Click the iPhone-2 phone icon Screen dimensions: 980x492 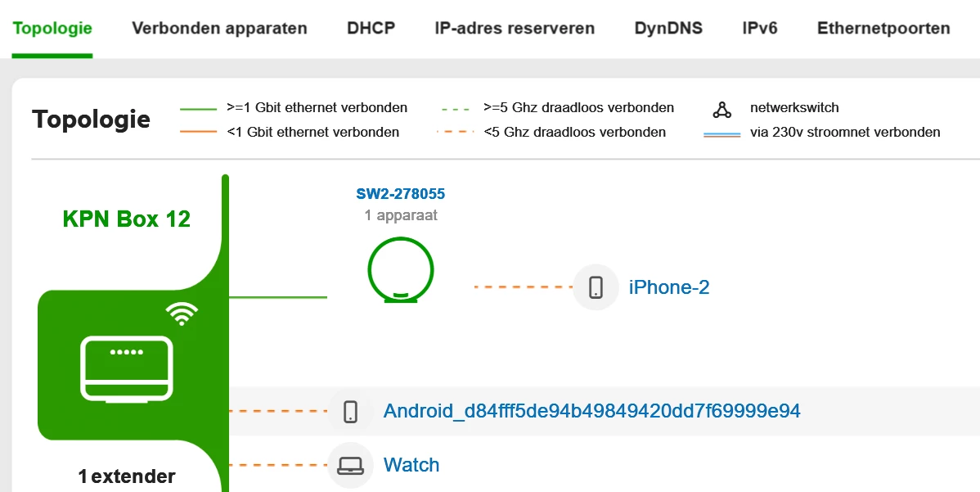point(596,287)
